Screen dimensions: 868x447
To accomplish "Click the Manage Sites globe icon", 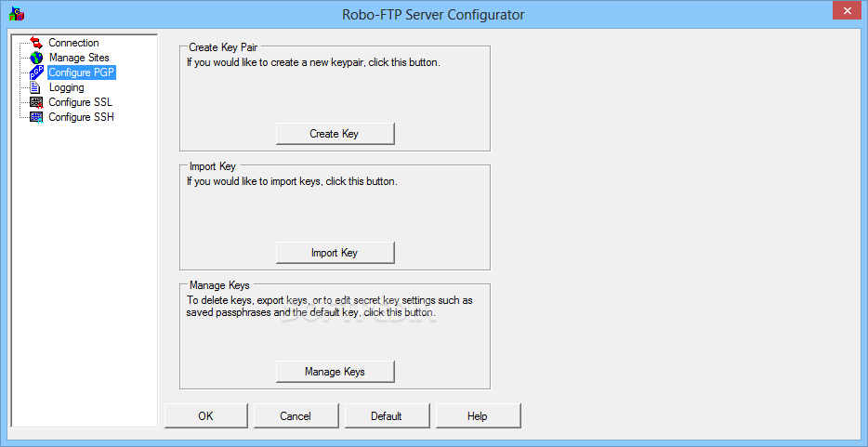I will coord(36,58).
